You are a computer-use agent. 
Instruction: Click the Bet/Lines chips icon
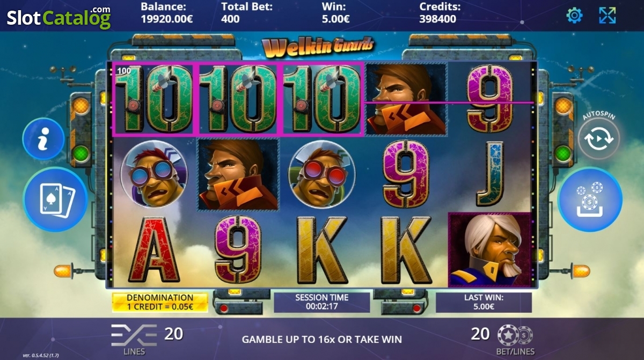[515, 335]
